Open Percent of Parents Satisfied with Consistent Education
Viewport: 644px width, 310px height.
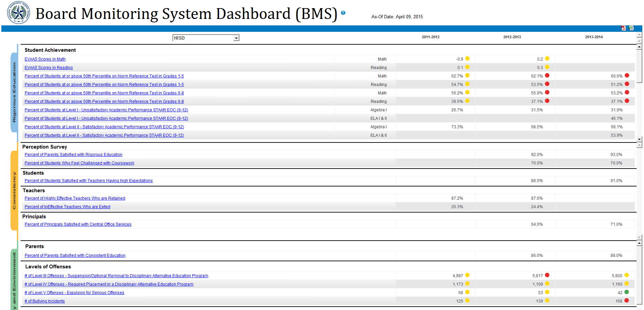(75, 256)
